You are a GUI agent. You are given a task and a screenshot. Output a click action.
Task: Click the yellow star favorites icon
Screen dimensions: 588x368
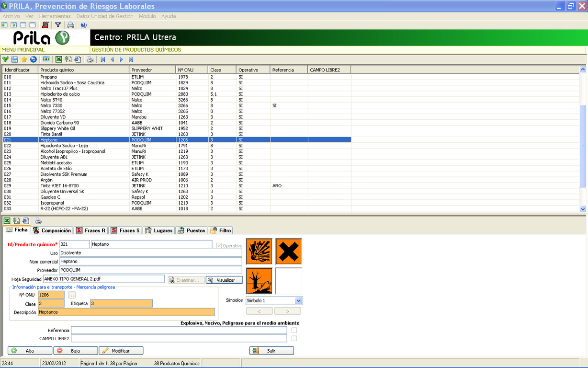tap(24, 59)
